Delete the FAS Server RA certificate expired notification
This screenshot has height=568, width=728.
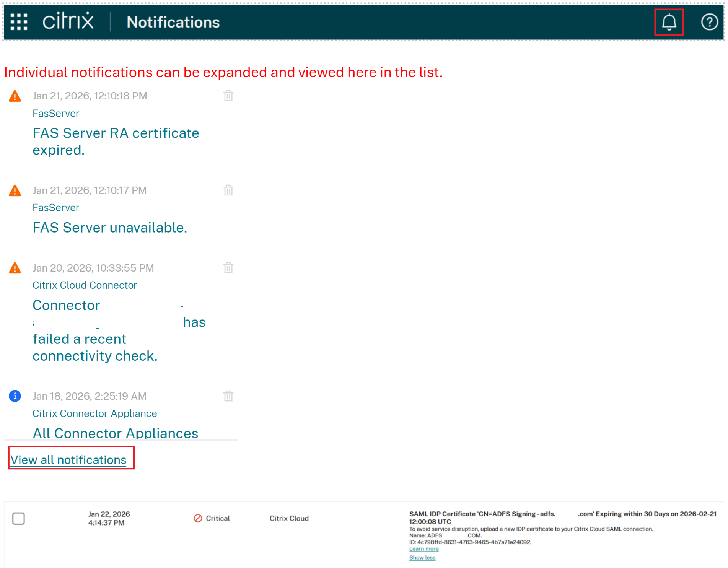click(228, 96)
